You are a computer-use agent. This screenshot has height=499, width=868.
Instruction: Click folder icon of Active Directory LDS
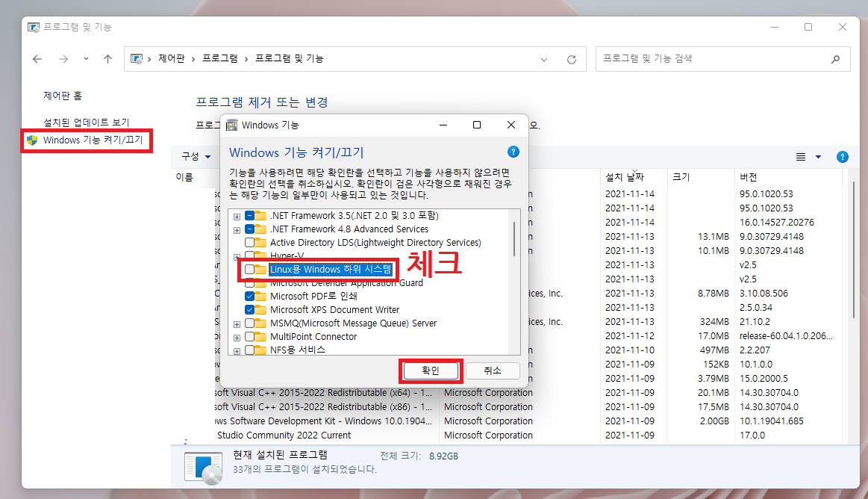pos(260,242)
